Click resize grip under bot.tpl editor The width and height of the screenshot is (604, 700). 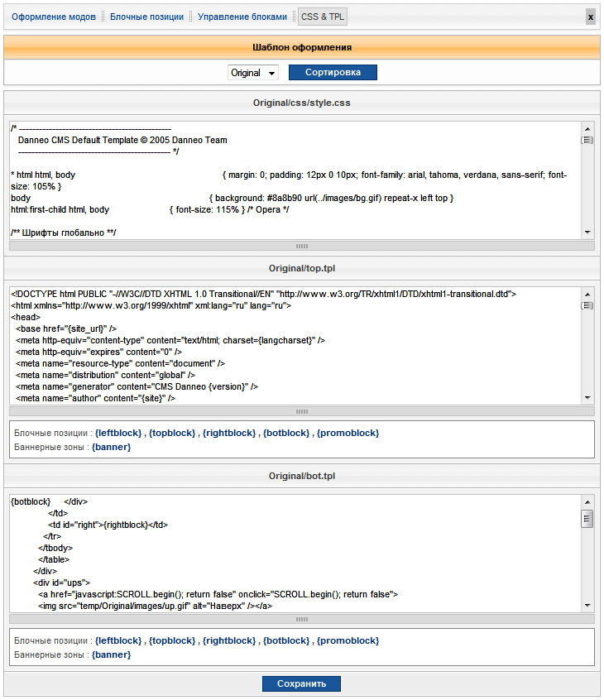tap(301, 619)
